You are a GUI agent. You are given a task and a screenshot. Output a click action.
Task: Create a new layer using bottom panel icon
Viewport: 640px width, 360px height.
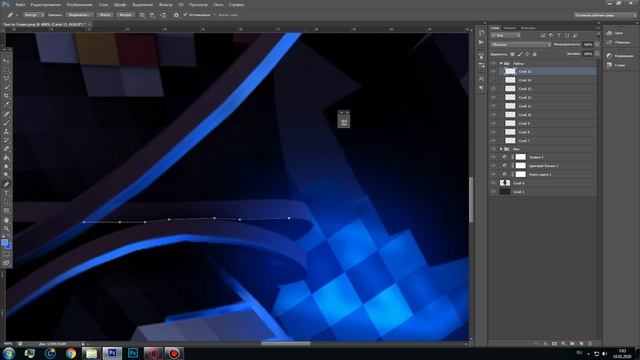point(581,344)
